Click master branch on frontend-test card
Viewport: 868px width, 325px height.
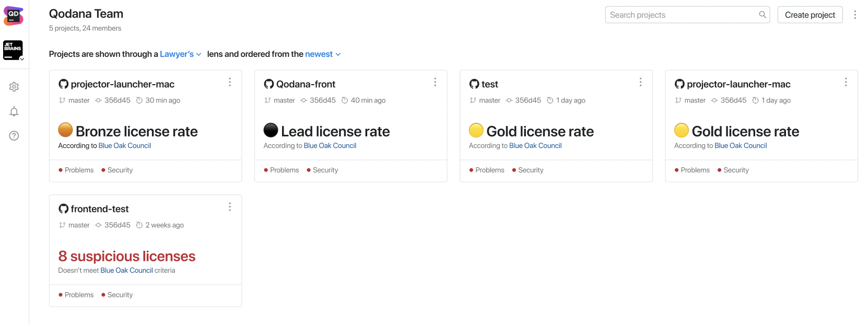(x=79, y=225)
